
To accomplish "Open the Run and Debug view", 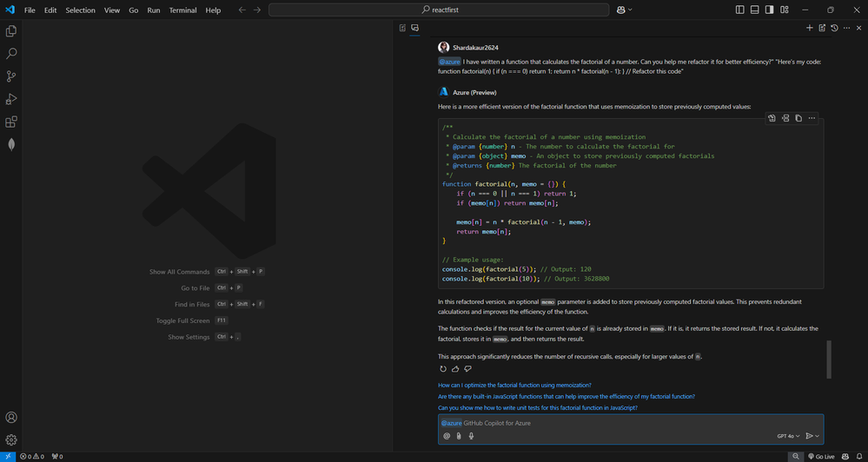I will 11,99.
